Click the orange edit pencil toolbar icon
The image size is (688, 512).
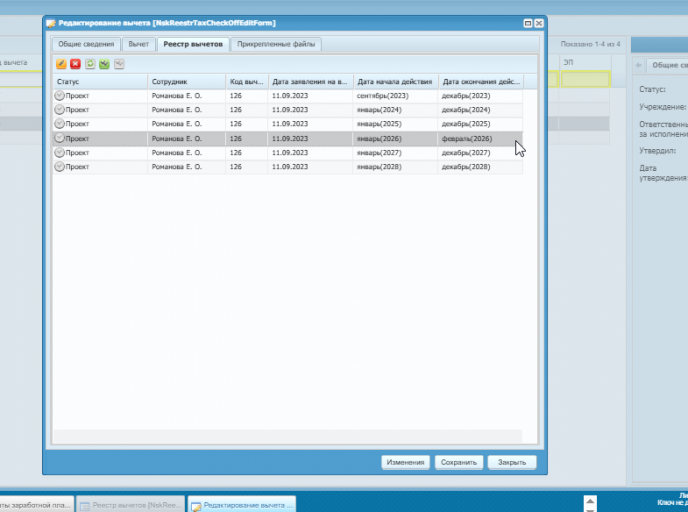(61, 64)
